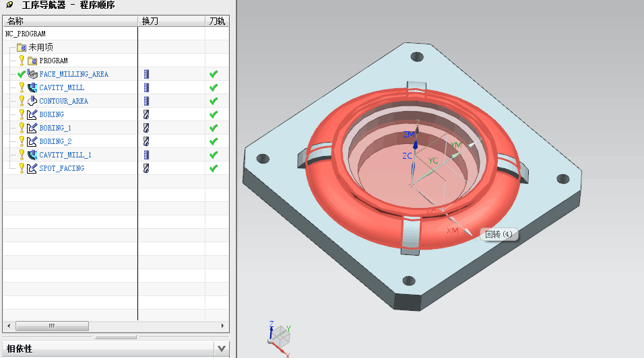Select the FACE_MILLING_AREA operation

pyautogui.click(x=74, y=74)
